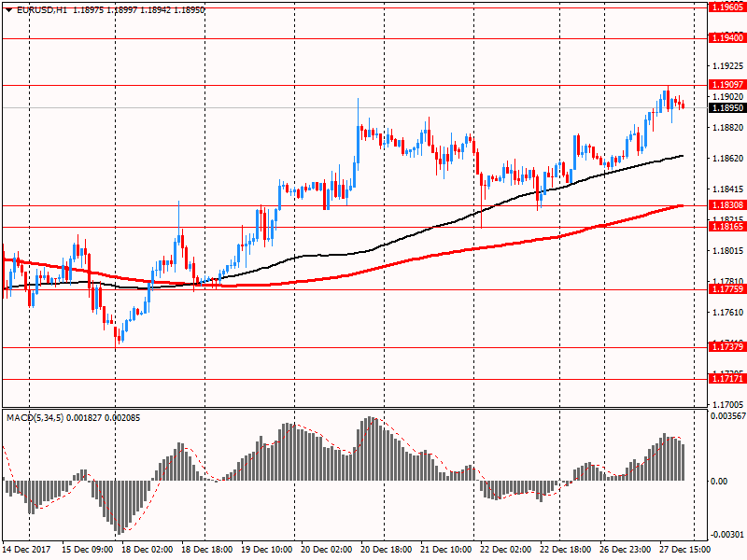Click the 1.17005 price scale value
747x560 pixels.
[727, 404]
